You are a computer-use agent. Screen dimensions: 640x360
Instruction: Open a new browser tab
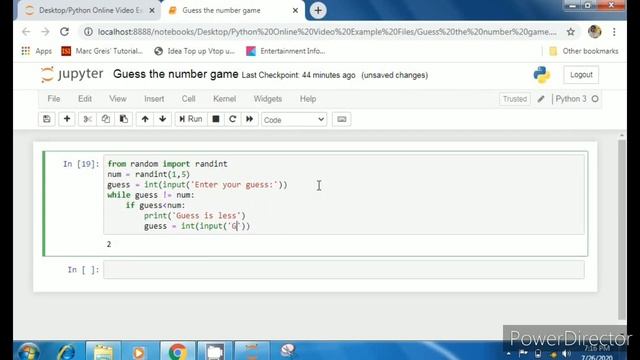(x=318, y=11)
